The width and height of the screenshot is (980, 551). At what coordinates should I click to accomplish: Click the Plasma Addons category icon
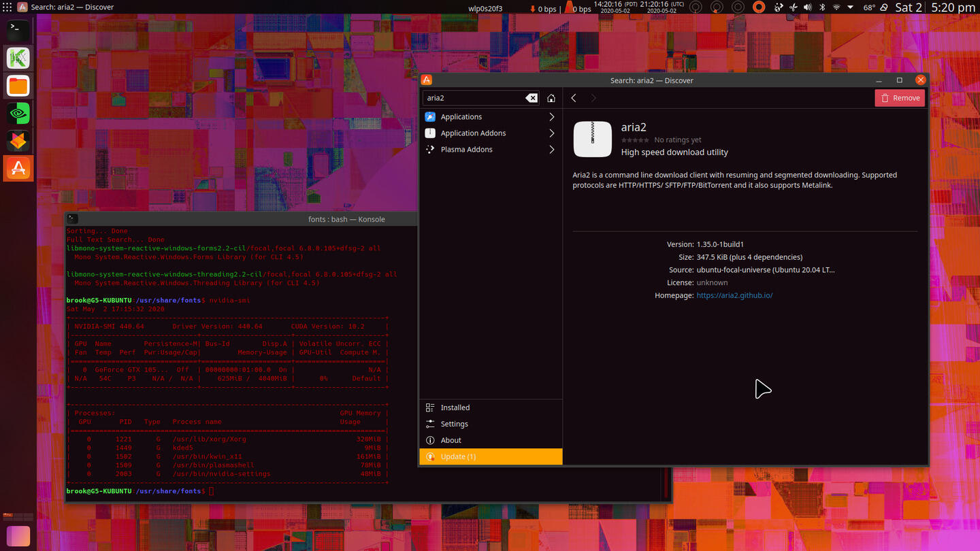click(x=430, y=150)
